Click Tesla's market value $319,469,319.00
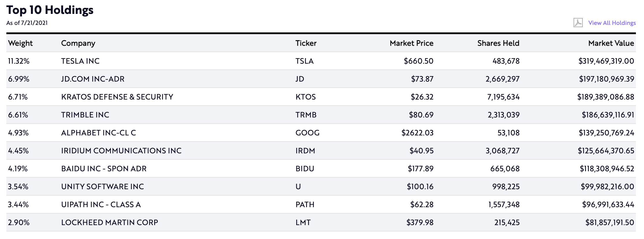Viewport: 644px width, 239px height. [x=606, y=61]
